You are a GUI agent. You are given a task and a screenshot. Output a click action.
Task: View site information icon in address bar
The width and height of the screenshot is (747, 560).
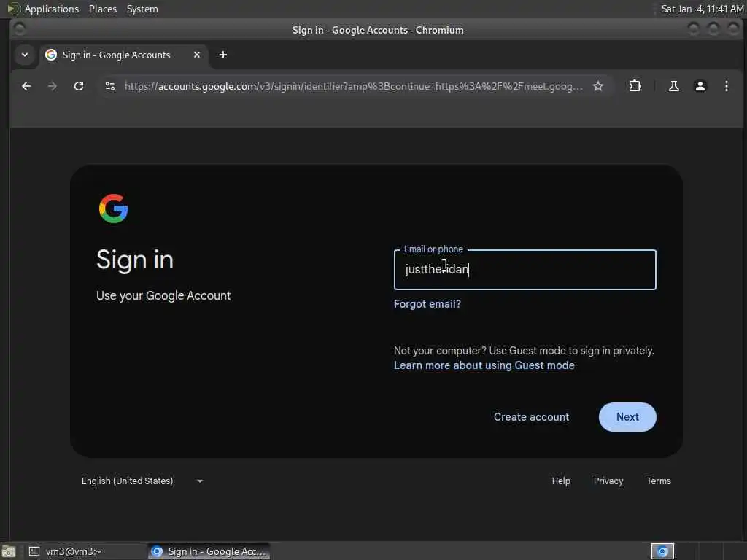(x=110, y=86)
